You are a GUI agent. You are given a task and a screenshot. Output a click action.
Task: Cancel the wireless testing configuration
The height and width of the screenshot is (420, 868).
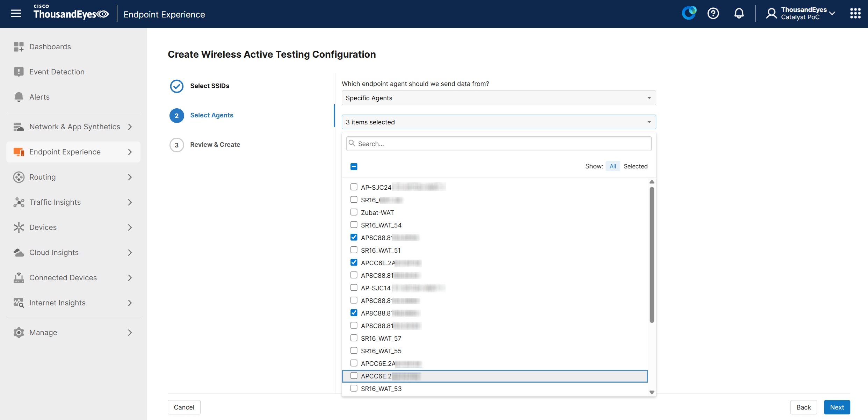(x=184, y=407)
